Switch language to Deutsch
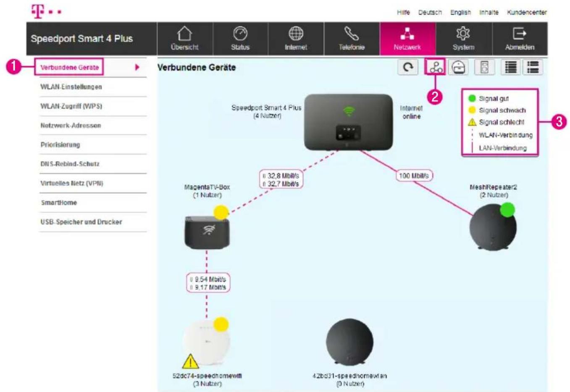The height and width of the screenshot is (392, 570). 430,12
